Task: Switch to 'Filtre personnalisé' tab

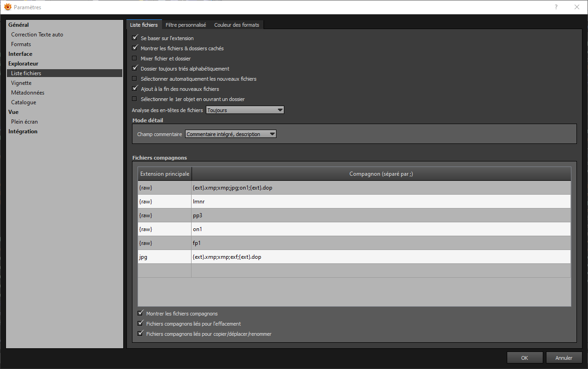Action: [186, 25]
